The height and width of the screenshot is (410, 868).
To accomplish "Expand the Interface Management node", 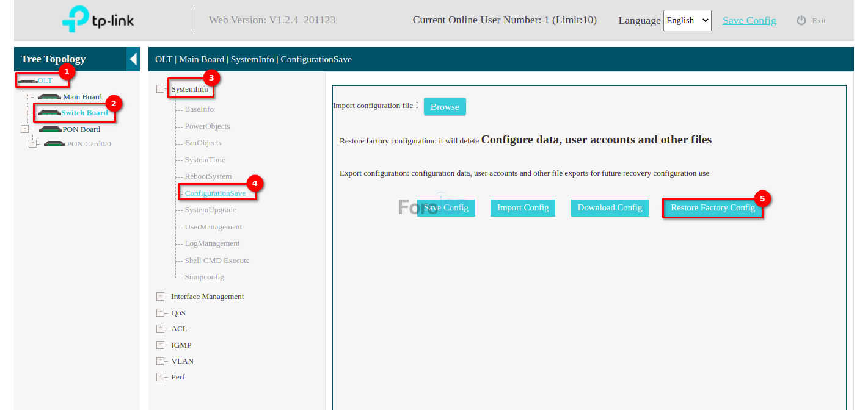I will pyautogui.click(x=161, y=297).
